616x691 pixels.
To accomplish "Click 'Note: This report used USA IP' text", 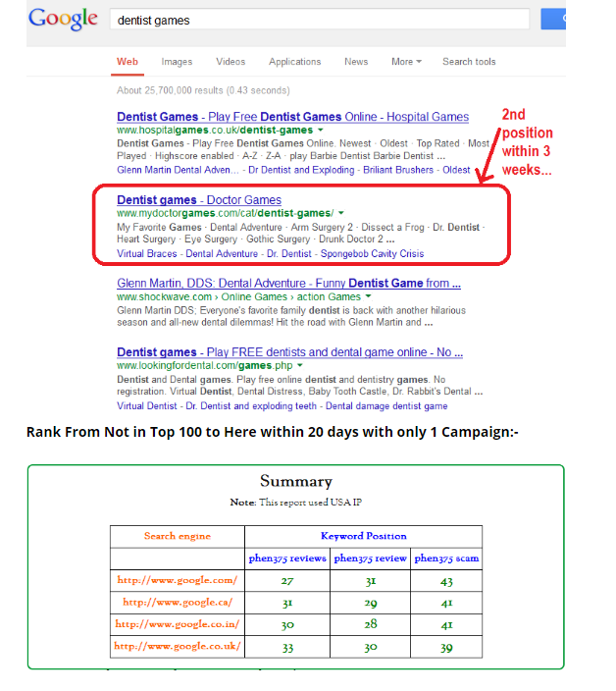I will point(296,503).
